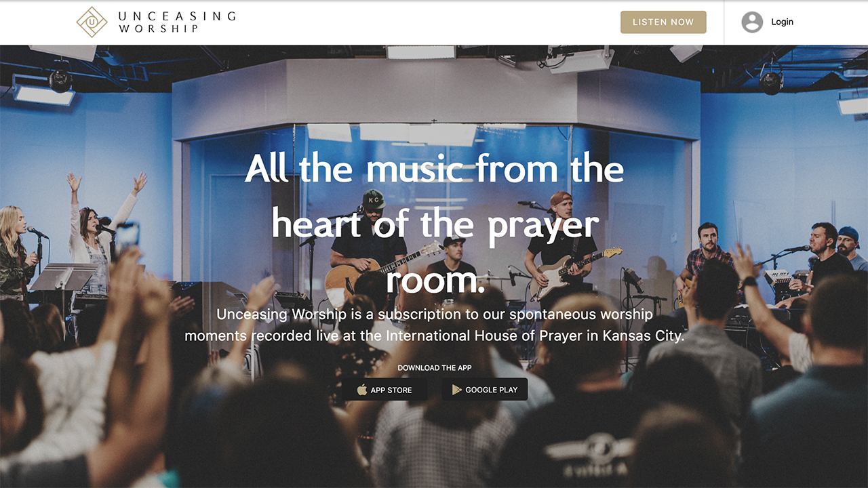868x488 pixels.
Task: Click the diamond U logo icon
Action: 92,22
